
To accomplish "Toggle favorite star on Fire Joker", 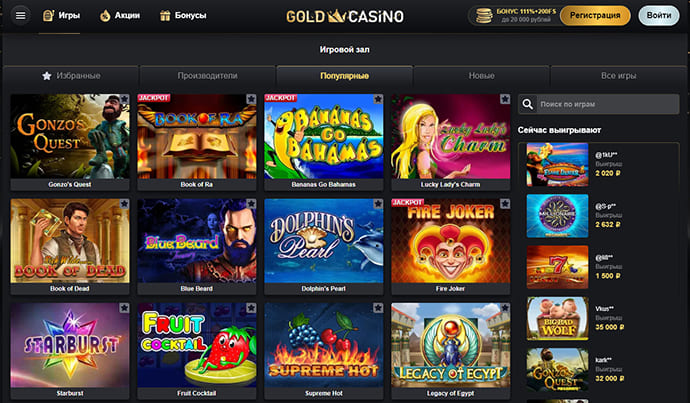I will (505, 203).
